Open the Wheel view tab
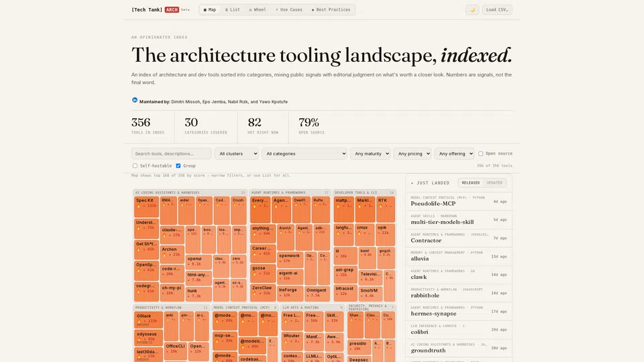 point(258,9)
